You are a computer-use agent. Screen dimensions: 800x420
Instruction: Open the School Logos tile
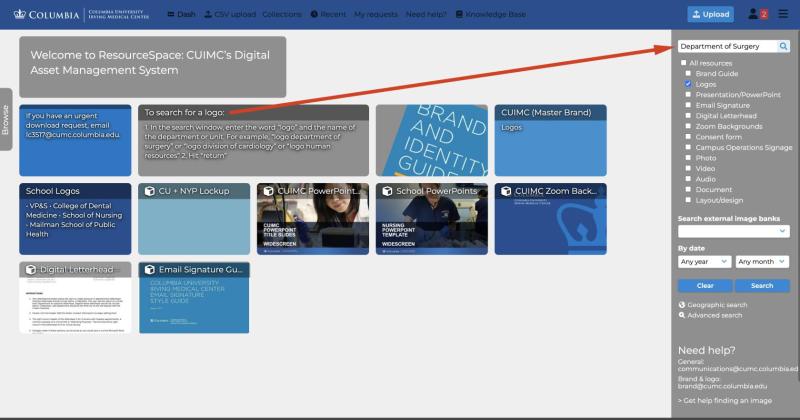[75, 219]
